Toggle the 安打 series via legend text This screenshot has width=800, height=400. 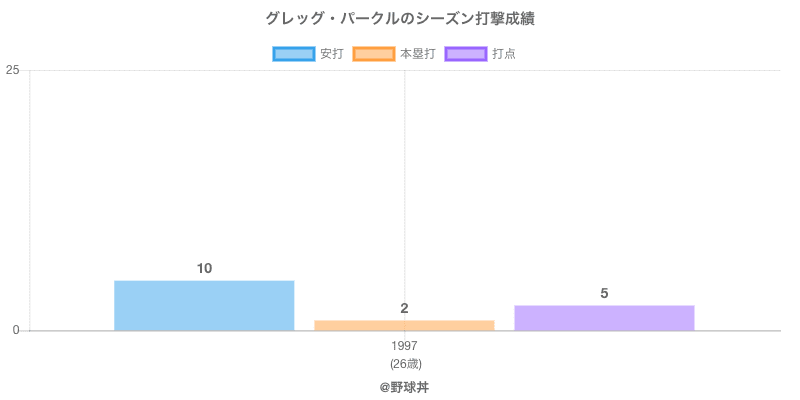point(331,54)
